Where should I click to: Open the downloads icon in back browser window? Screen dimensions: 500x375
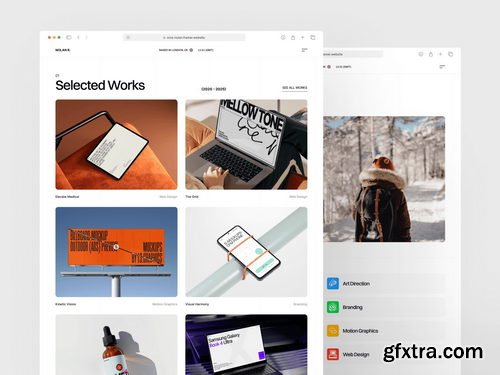point(421,54)
